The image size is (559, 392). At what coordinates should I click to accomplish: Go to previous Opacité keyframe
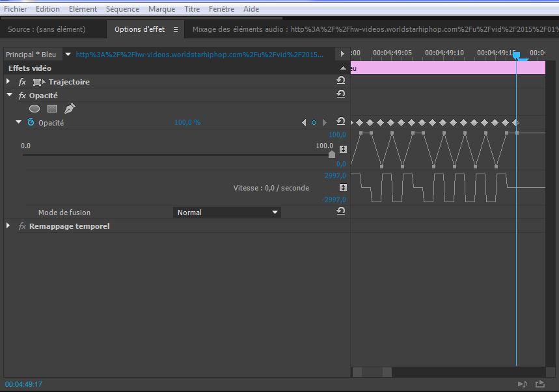303,122
